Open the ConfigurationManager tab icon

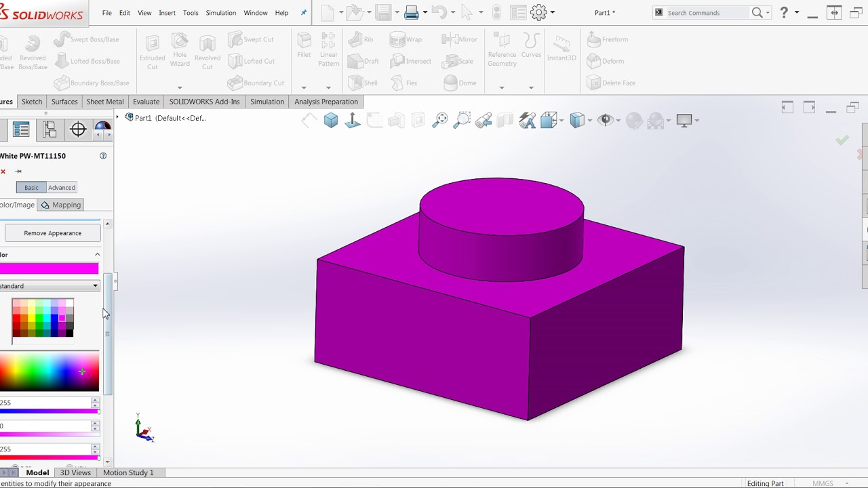(50, 129)
